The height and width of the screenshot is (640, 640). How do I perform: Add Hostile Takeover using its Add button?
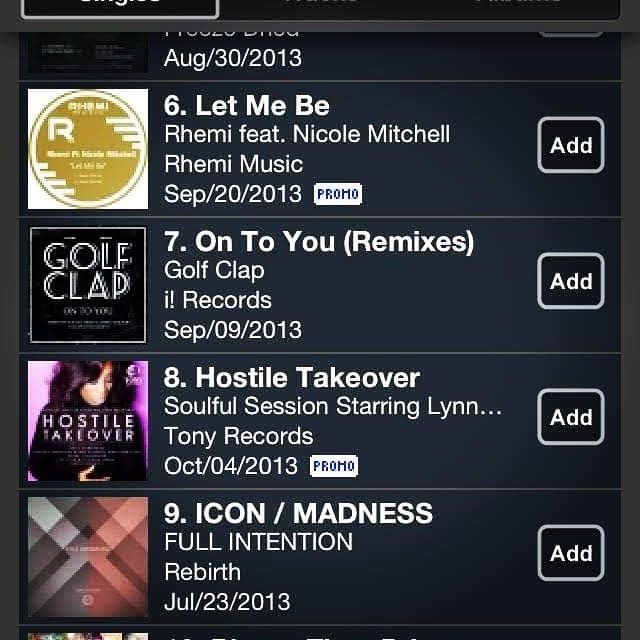click(x=571, y=417)
